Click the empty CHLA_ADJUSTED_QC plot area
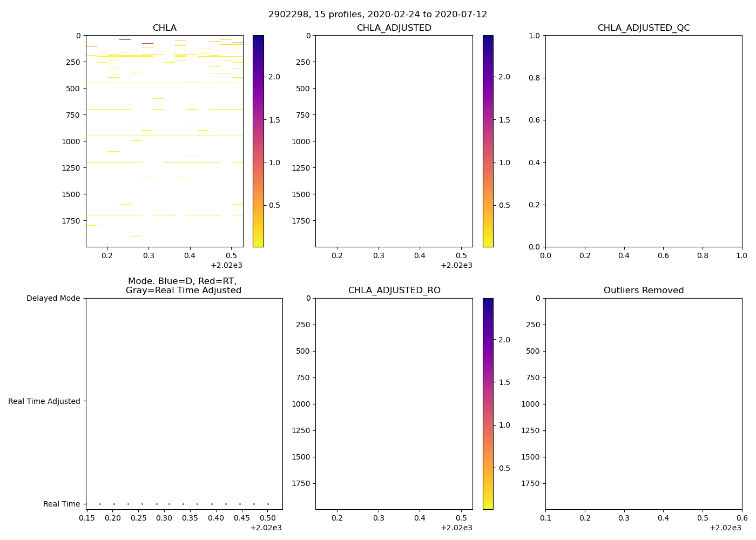The height and width of the screenshot is (540, 756). [x=643, y=140]
